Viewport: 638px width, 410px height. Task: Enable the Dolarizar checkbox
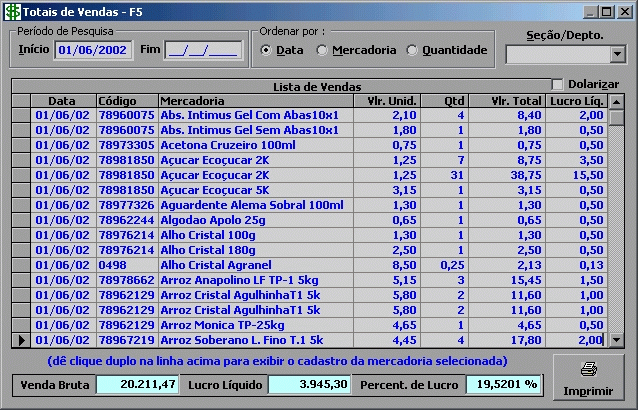pyautogui.click(x=558, y=85)
